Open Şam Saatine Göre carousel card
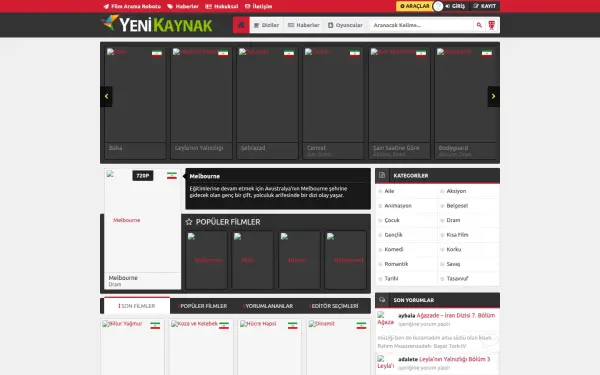The image size is (600, 375). click(x=399, y=103)
